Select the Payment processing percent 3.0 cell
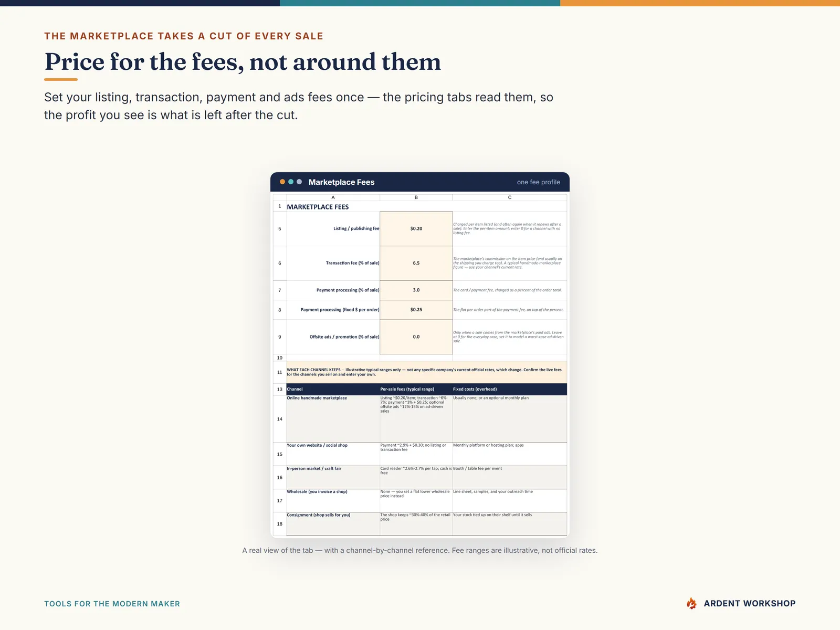The width and height of the screenshot is (840, 630). tap(416, 290)
